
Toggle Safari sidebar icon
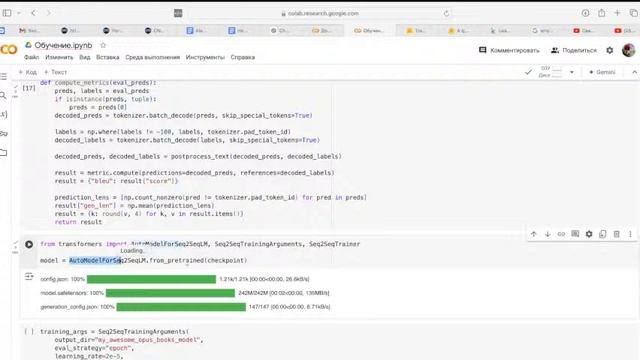click(x=7, y=13)
